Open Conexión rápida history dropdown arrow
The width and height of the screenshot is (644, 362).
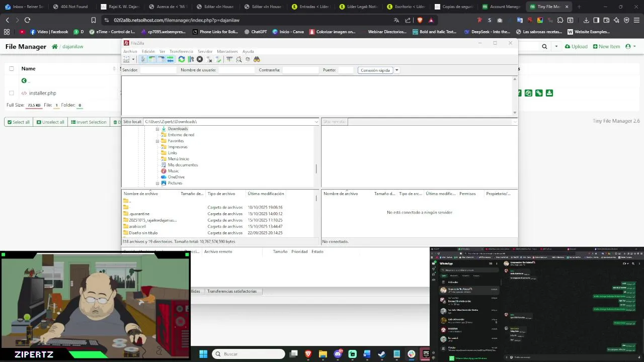396,70
